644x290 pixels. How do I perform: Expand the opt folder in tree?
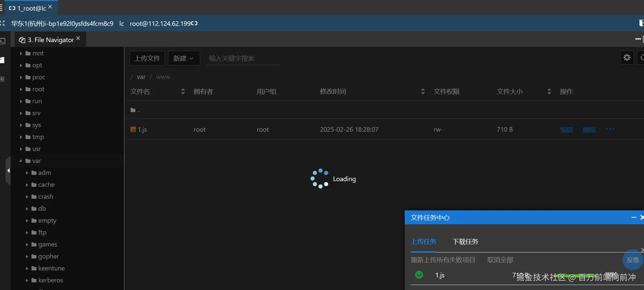21,65
